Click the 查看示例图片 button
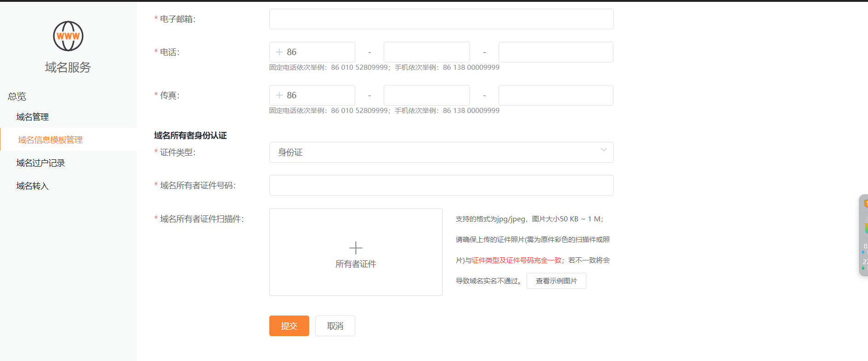868x361 pixels. point(556,281)
